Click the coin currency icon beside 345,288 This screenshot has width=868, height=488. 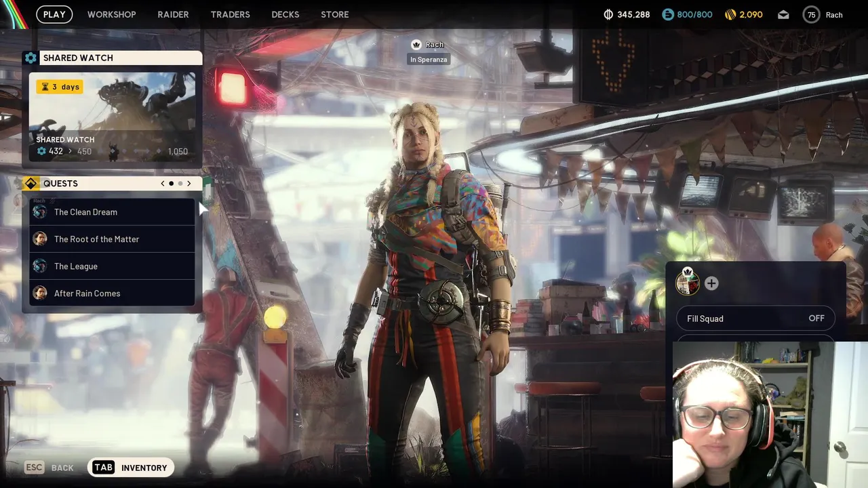pos(608,14)
